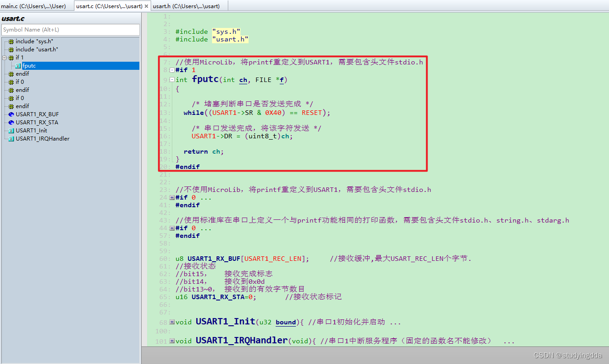Viewport: 609px width, 364px height.
Task: Expand the folded #if 0 block at line 44
Action: click(x=172, y=228)
